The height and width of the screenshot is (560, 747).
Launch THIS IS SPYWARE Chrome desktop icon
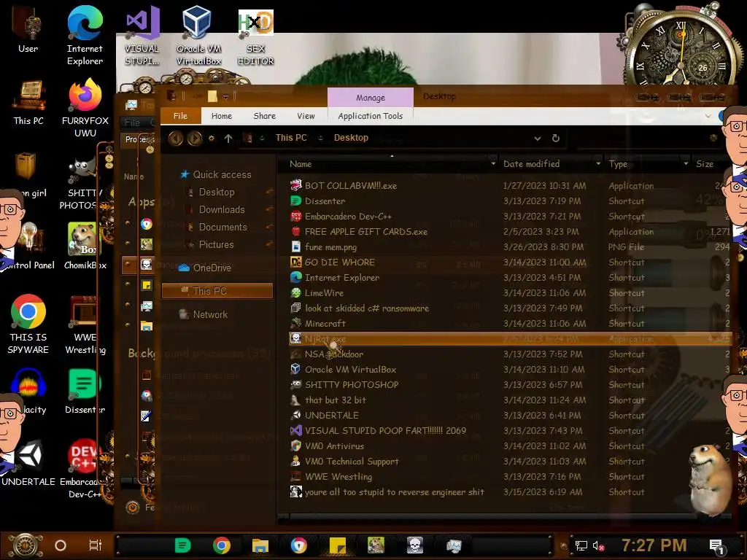[x=28, y=324]
